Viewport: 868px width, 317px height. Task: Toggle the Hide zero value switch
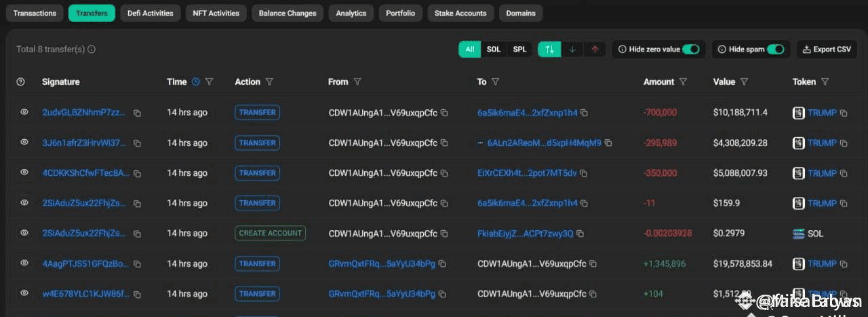[691, 49]
